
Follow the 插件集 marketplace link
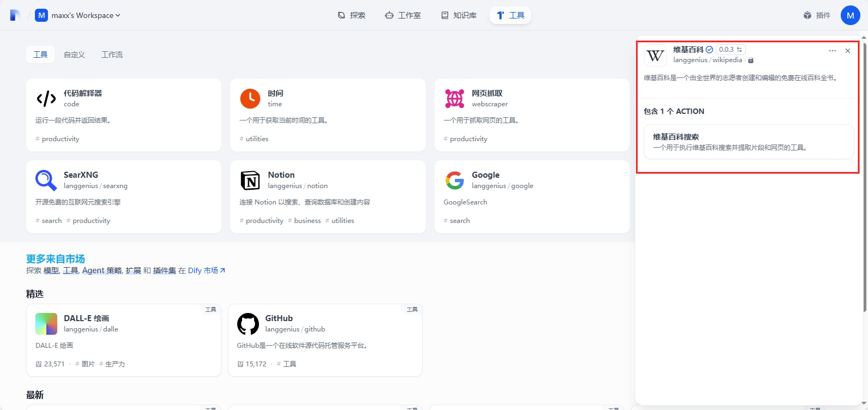click(x=164, y=270)
